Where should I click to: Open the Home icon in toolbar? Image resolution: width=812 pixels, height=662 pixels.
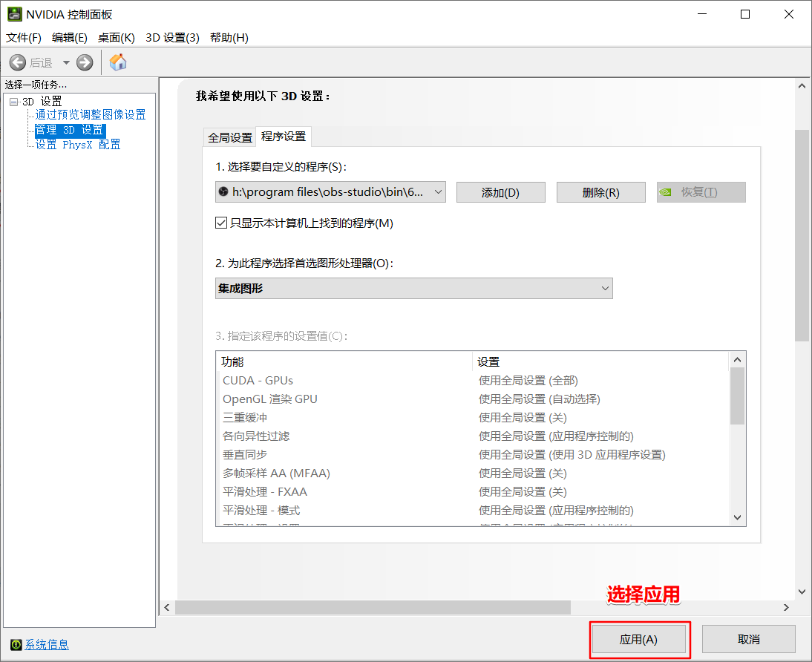pyautogui.click(x=118, y=62)
